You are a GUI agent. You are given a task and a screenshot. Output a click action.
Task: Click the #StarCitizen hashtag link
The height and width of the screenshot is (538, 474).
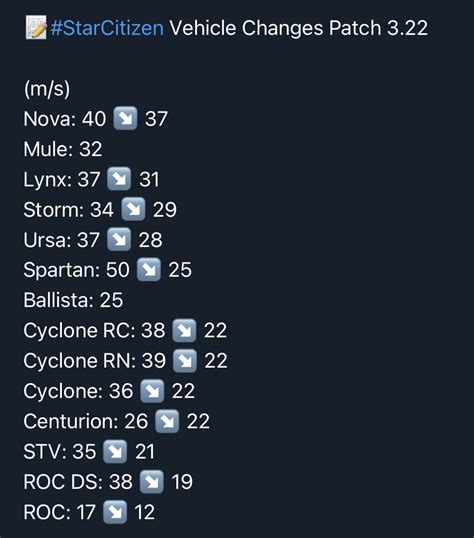(x=107, y=28)
